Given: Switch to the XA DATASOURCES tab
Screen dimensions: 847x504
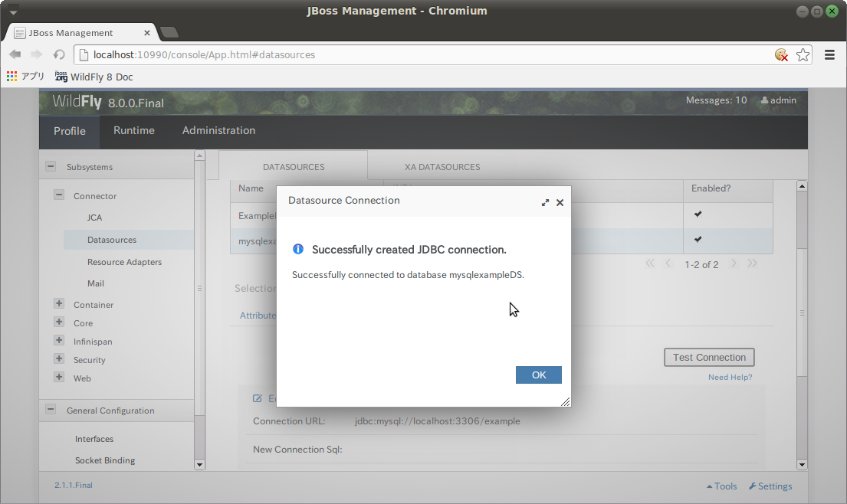Looking at the screenshot, I should click(x=442, y=167).
